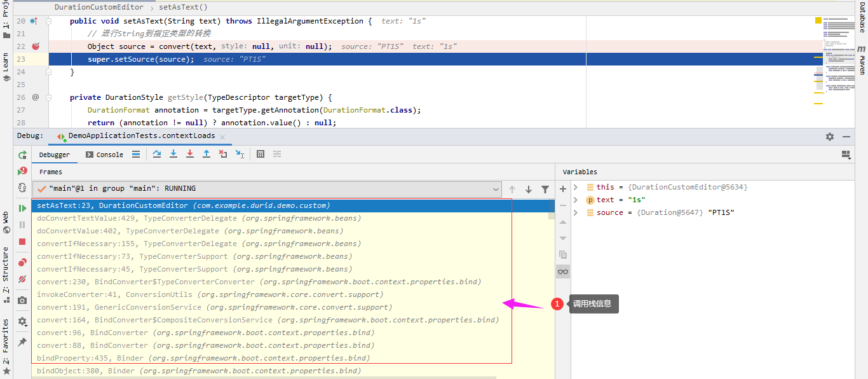Expand the 'text' variable node
This screenshot has height=379, width=868.
coord(576,200)
